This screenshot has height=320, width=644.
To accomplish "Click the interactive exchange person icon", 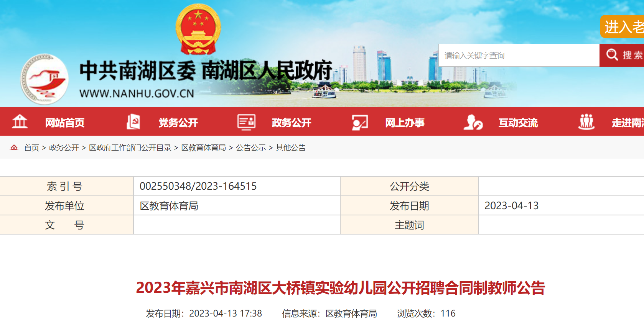I will click(473, 122).
